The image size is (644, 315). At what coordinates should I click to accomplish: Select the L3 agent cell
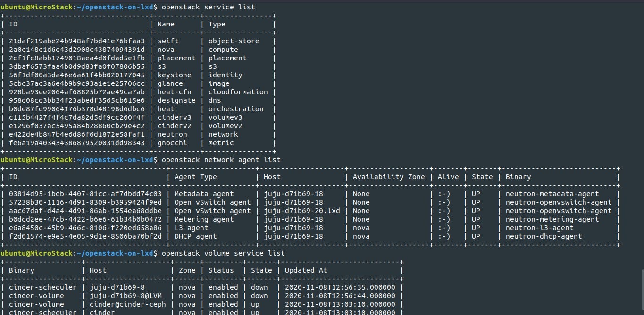(x=192, y=228)
